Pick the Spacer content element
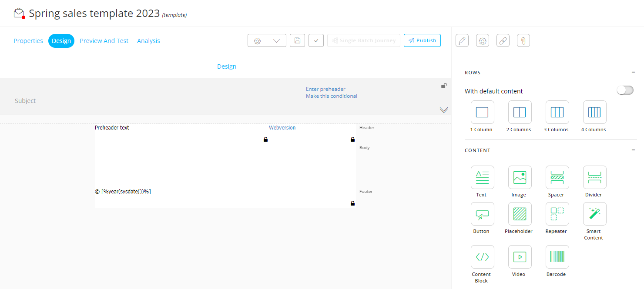 [x=557, y=177]
